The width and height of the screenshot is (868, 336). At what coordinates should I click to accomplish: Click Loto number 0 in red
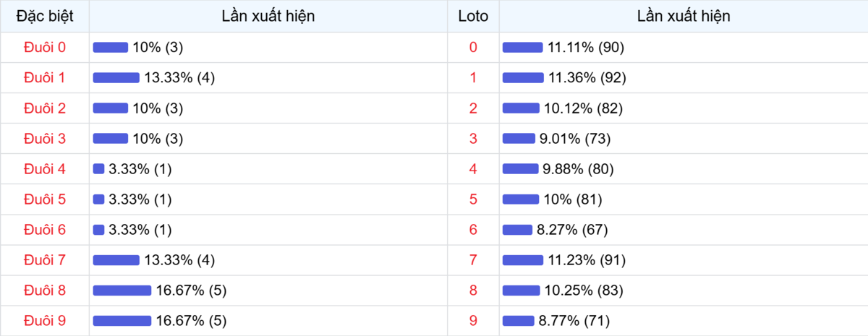point(473,47)
